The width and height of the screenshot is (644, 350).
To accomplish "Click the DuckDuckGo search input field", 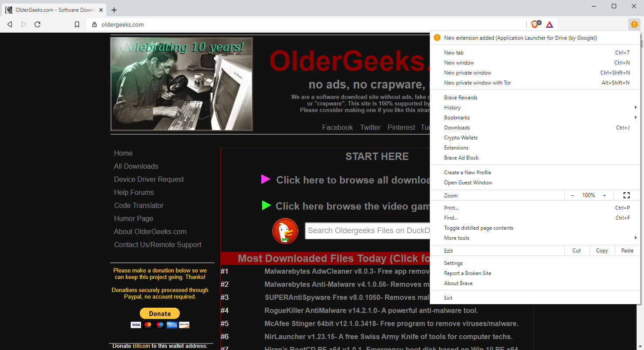I will click(x=368, y=231).
